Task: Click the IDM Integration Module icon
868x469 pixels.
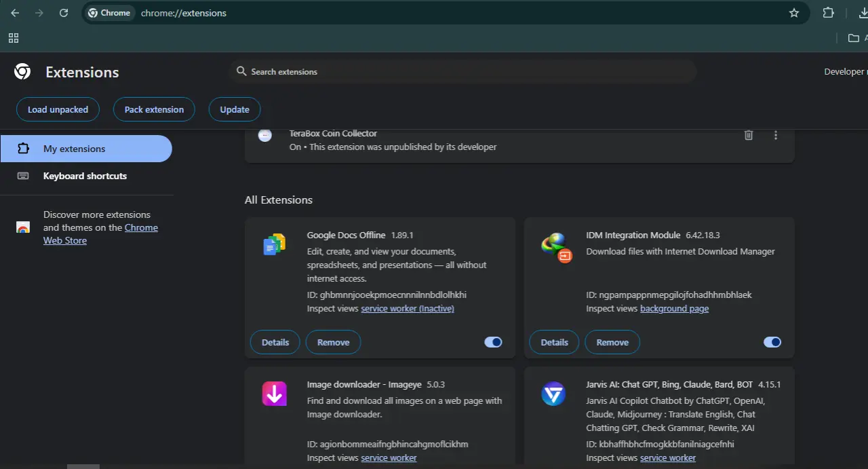Action: click(x=557, y=247)
